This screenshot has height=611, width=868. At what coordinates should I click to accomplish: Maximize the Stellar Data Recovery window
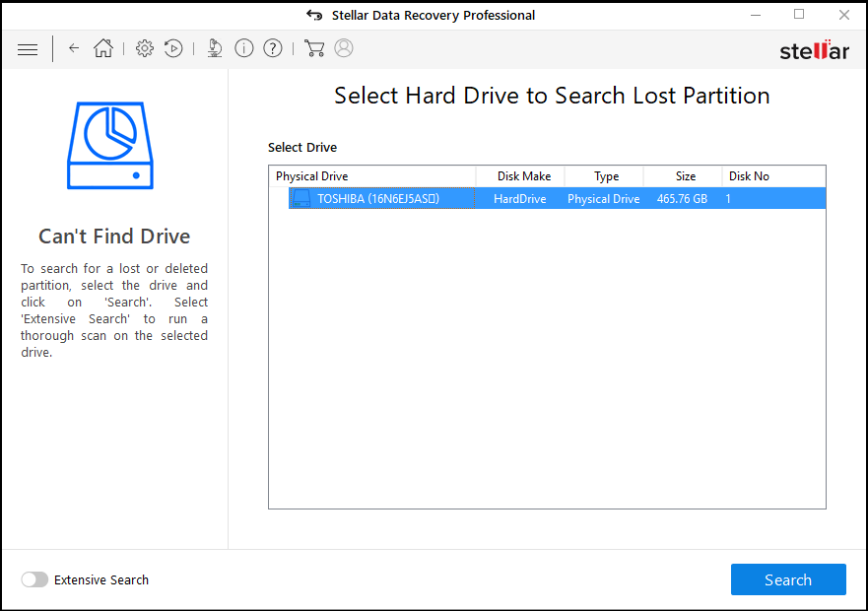799,15
